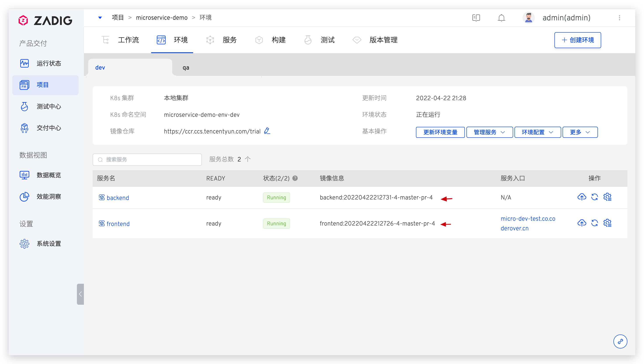The height and width of the screenshot is (364, 644).
Task: Restart the backend service with refresh icon
Action: tap(594, 197)
